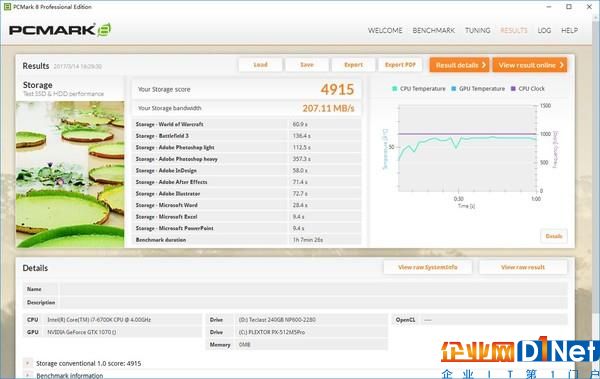Open the Tuning tab
Screen dimensions: 600x379
coord(478,31)
